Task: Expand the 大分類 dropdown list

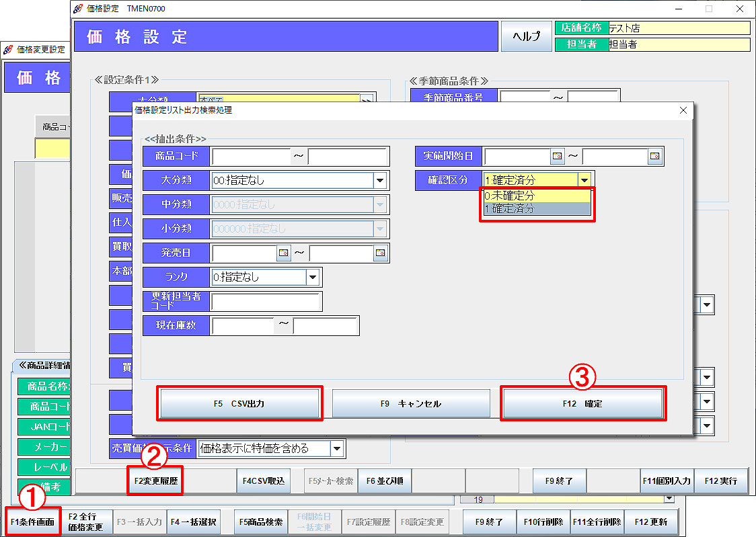Action: (x=380, y=180)
